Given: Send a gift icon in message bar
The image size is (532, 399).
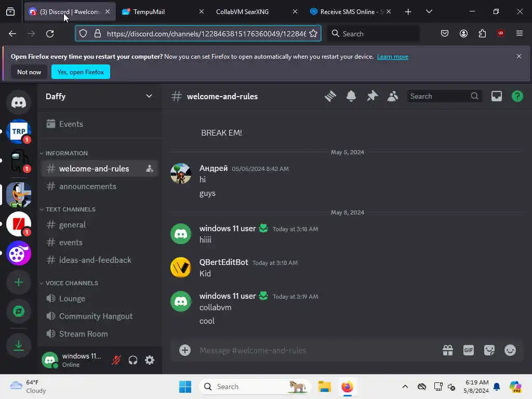Looking at the screenshot, I should coord(448,350).
